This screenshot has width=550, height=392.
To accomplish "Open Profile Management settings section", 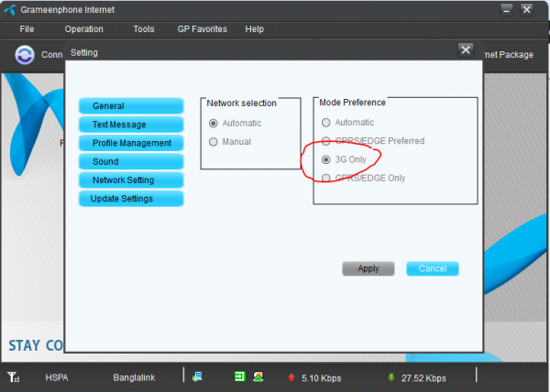I will [131, 143].
